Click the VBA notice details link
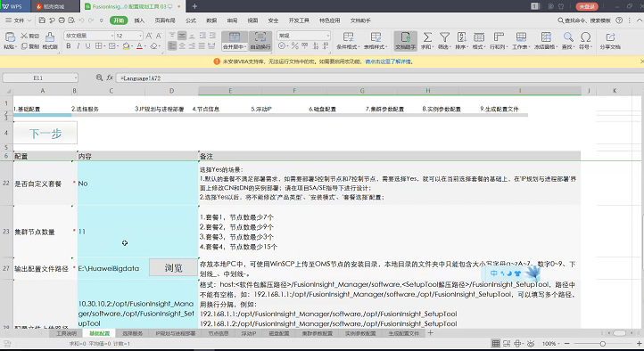This screenshot has height=351, width=644. (389, 61)
